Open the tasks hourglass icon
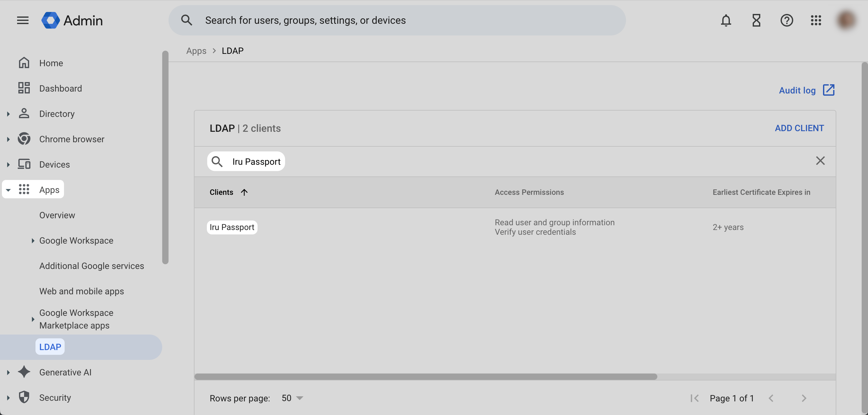The height and width of the screenshot is (415, 868). click(756, 20)
